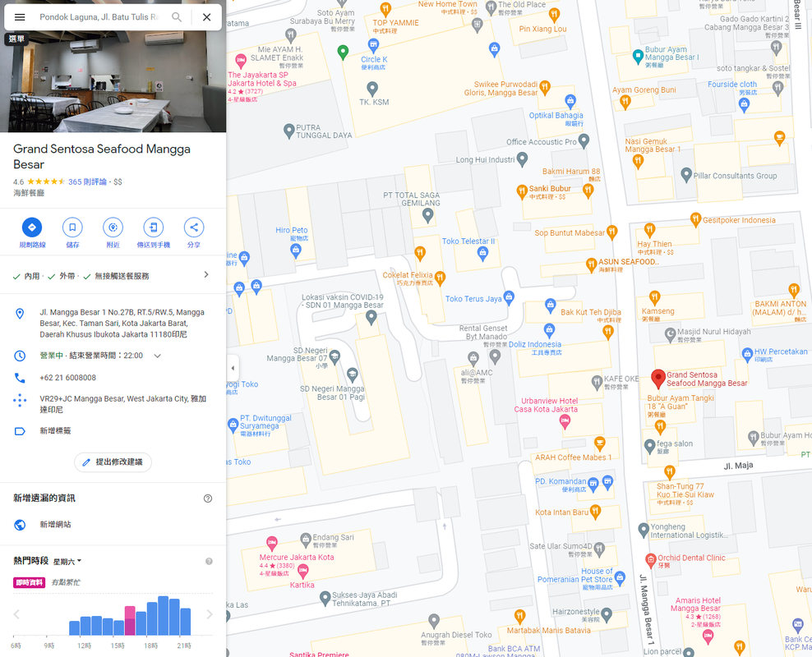Click the Swikee Purwodadi Gloris marker
The width and height of the screenshot is (812, 657).
point(545,87)
